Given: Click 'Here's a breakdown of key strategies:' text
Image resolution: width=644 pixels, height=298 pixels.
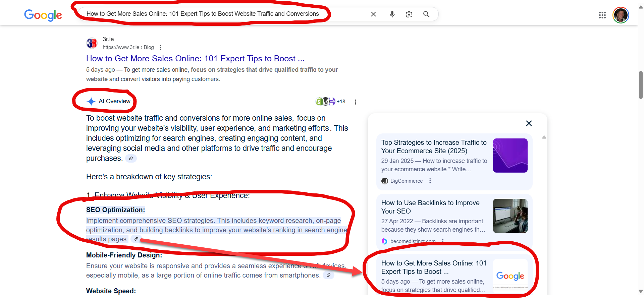Looking at the screenshot, I should (x=149, y=177).
